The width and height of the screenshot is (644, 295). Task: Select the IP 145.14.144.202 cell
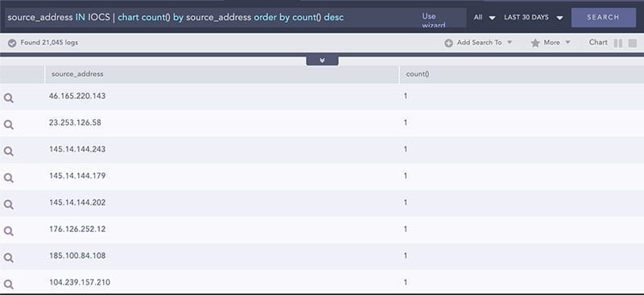coord(77,202)
